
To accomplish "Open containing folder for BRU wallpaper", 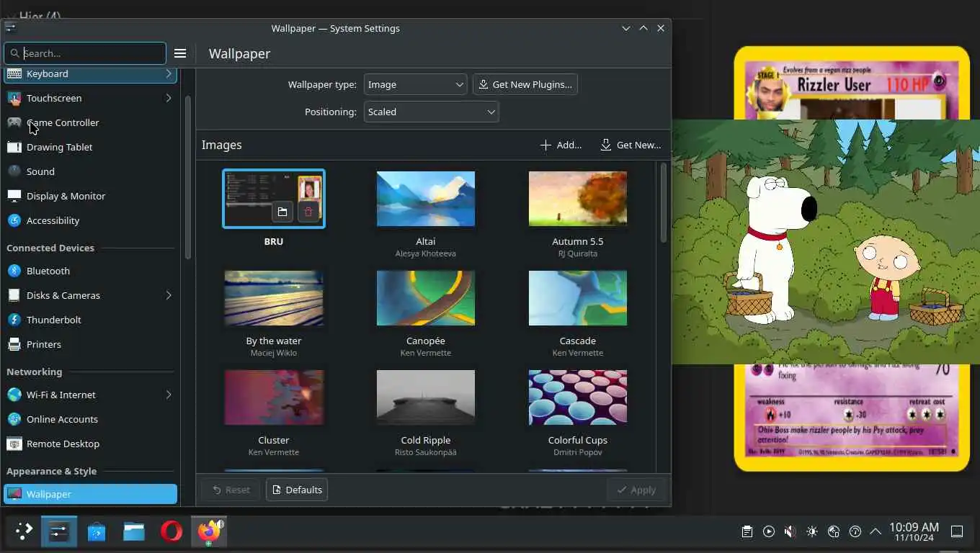I will click(282, 212).
